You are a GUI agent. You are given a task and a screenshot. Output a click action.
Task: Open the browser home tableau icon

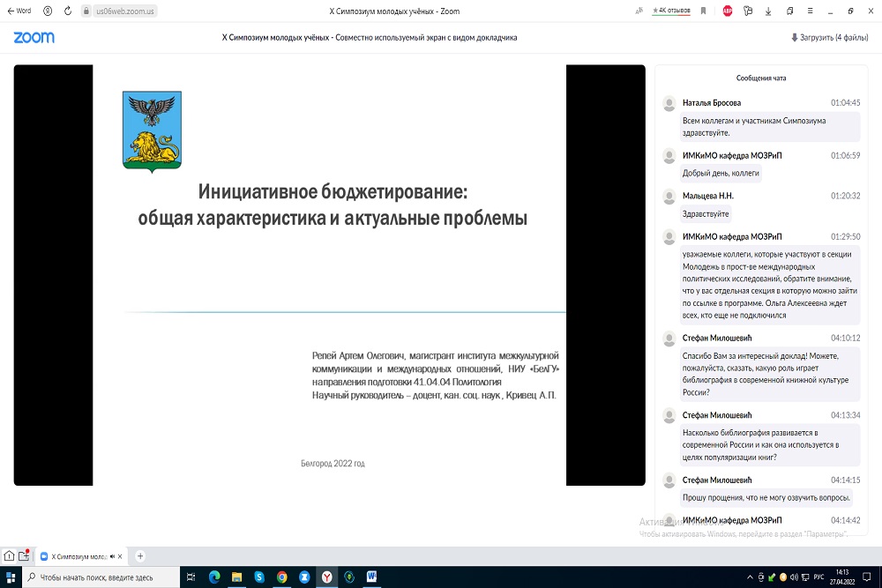9,556
